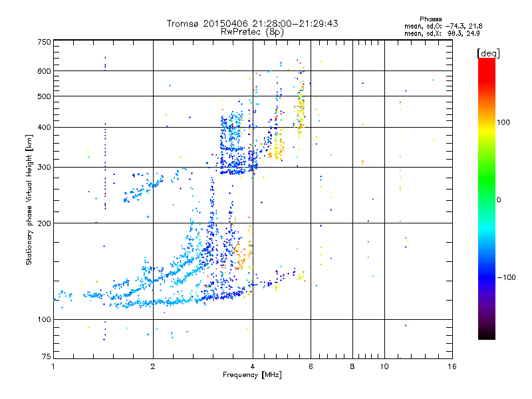Click the x-axis "8" tick label
The width and height of the screenshot is (532, 399).
coord(352,366)
